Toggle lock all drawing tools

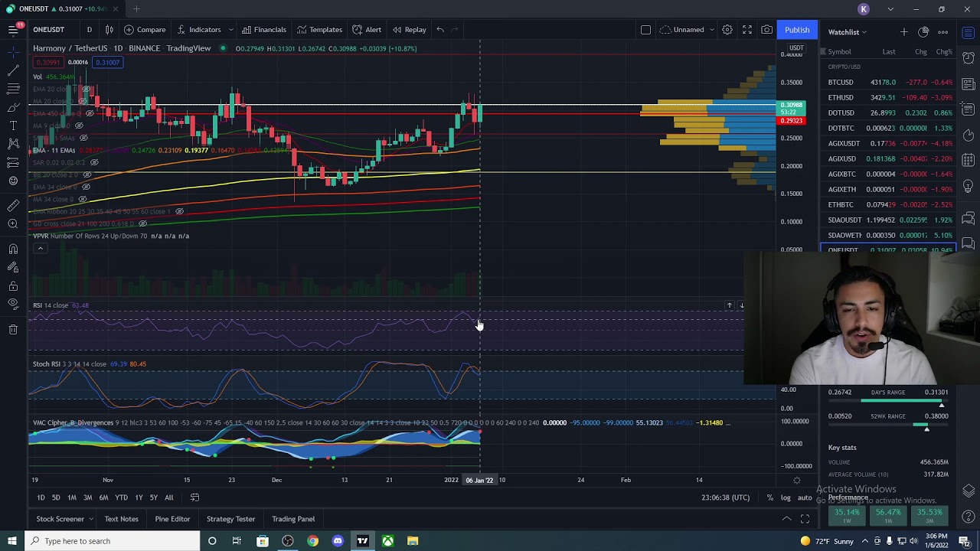coord(13,285)
